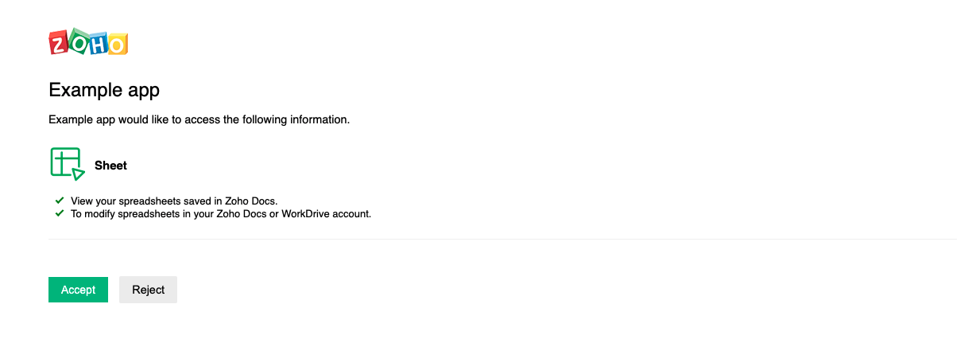980x347 pixels.
Task: Reject the Example app access request
Action: click(x=148, y=290)
